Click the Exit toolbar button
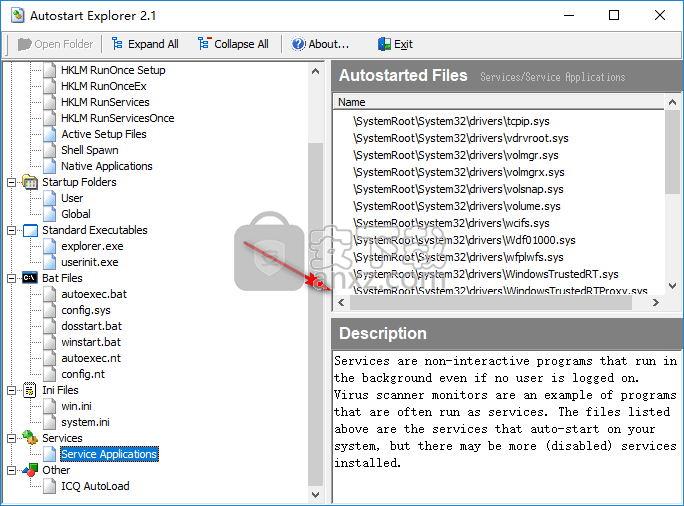 [395, 44]
